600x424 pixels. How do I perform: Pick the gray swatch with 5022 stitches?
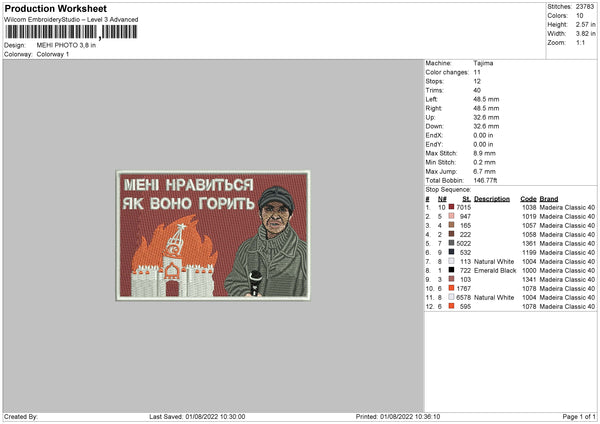point(452,243)
